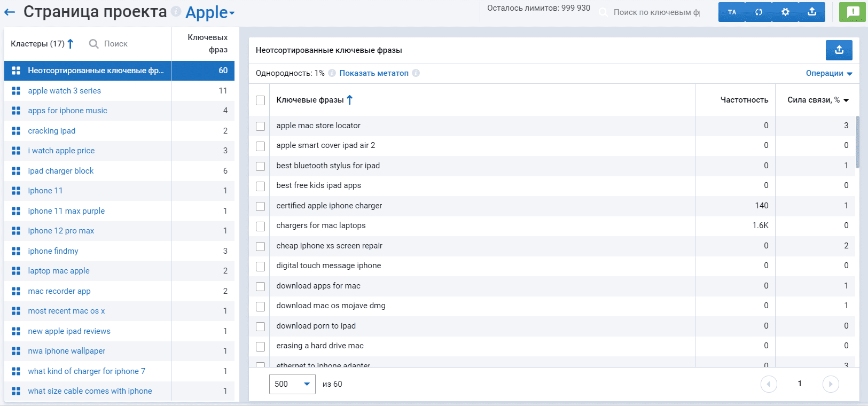Select the Неотсортированные ключевые фразы cluster

[x=119, y=71]
